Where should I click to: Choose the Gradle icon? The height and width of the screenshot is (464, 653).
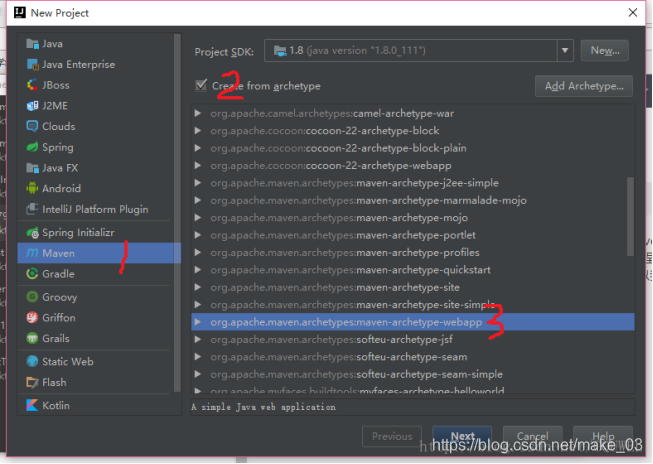click(32, 274)
